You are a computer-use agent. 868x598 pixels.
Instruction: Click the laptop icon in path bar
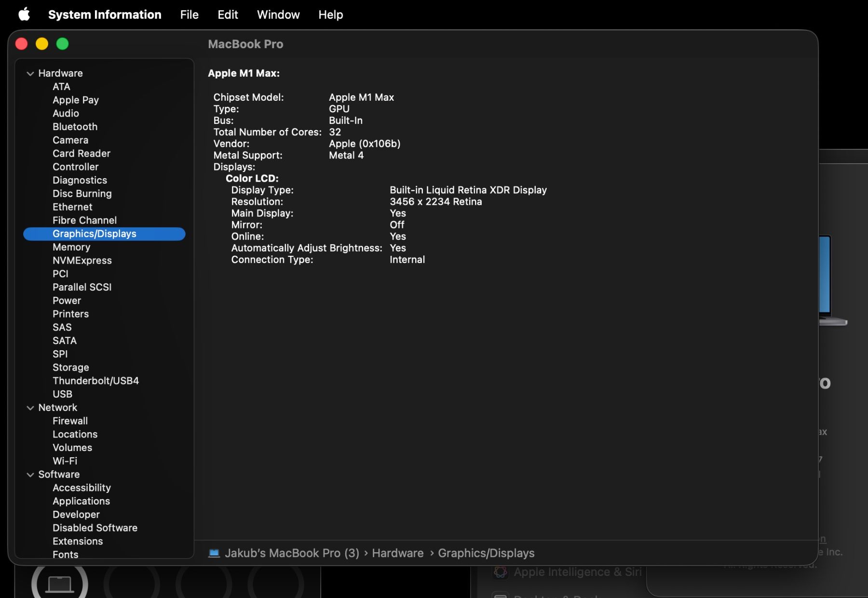point(214,553)
